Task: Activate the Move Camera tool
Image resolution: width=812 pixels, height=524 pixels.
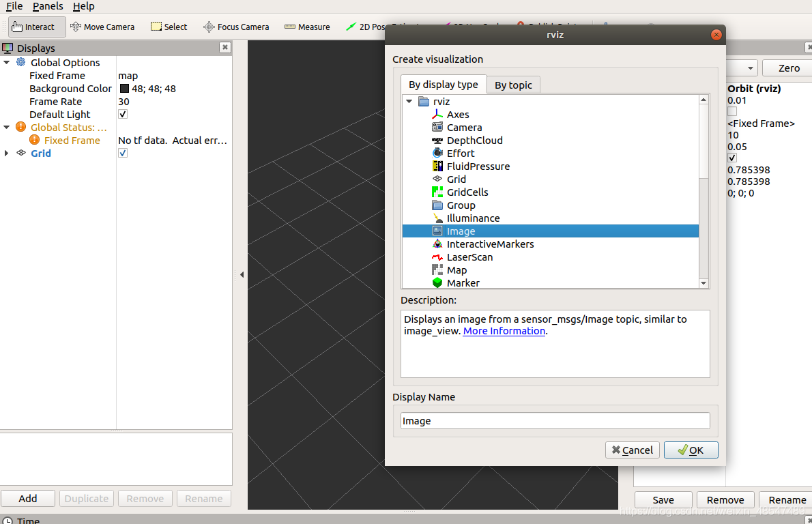Action: [x=102, y=27]
